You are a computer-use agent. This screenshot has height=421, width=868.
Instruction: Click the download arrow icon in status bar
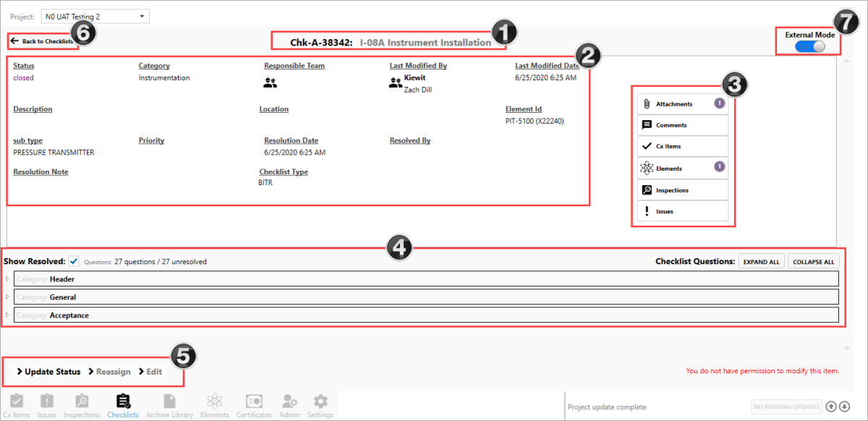click(844, 407)
